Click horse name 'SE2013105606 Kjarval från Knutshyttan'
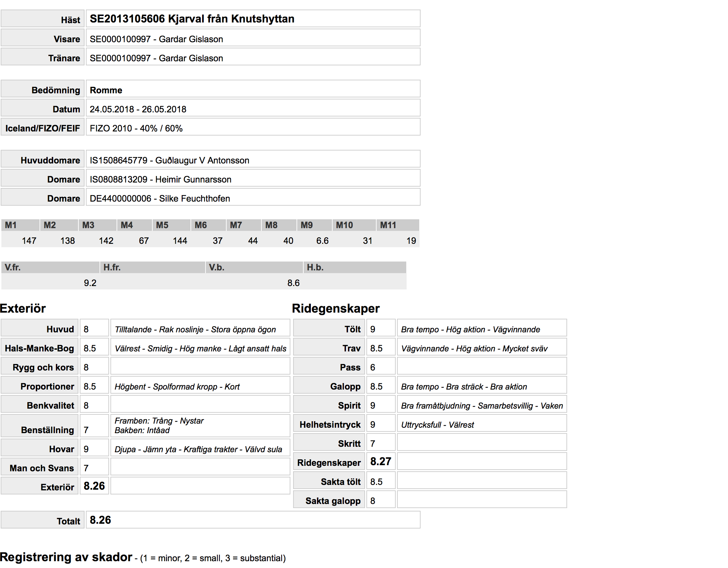 tap(192, 19)
